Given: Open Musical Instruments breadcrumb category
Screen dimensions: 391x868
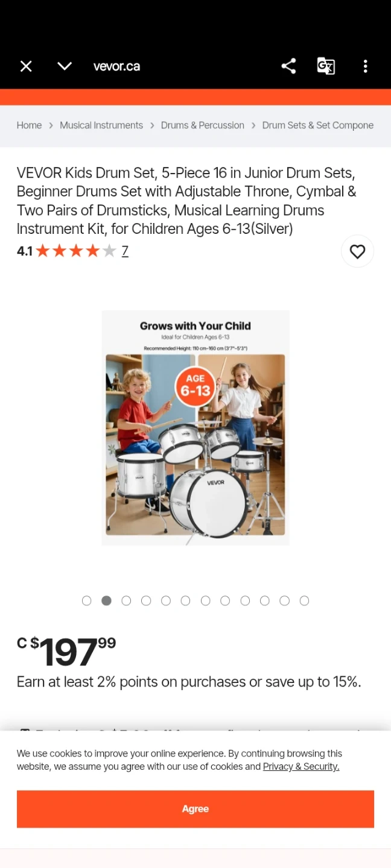Looking at the screenshot, I should [101, 125].
